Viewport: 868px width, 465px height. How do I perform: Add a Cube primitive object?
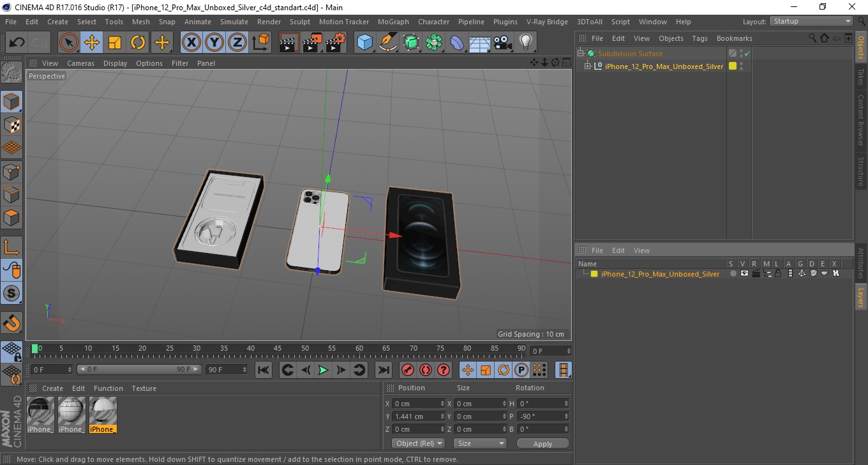tap(364, 43)
